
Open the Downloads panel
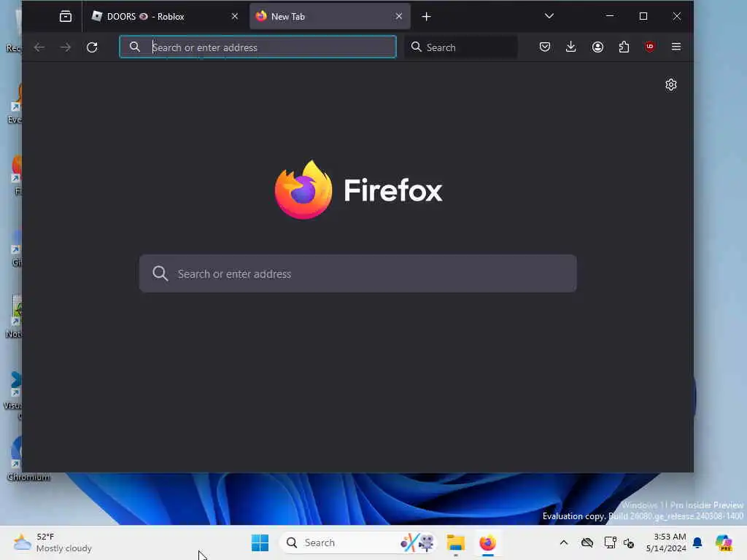(570, 47)
